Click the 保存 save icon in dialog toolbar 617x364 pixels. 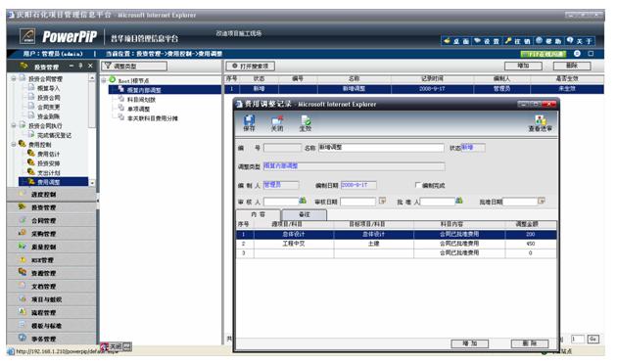point(249,120)
